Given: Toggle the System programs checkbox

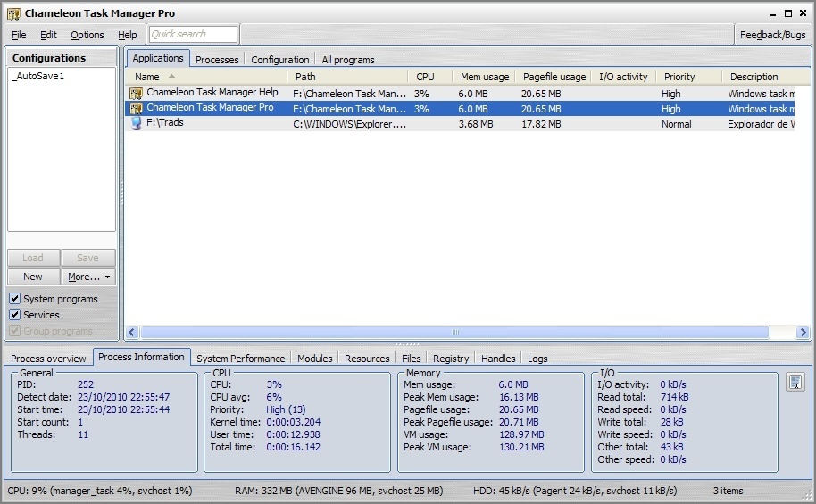Looking at the screenshot, I should [14, 299].
